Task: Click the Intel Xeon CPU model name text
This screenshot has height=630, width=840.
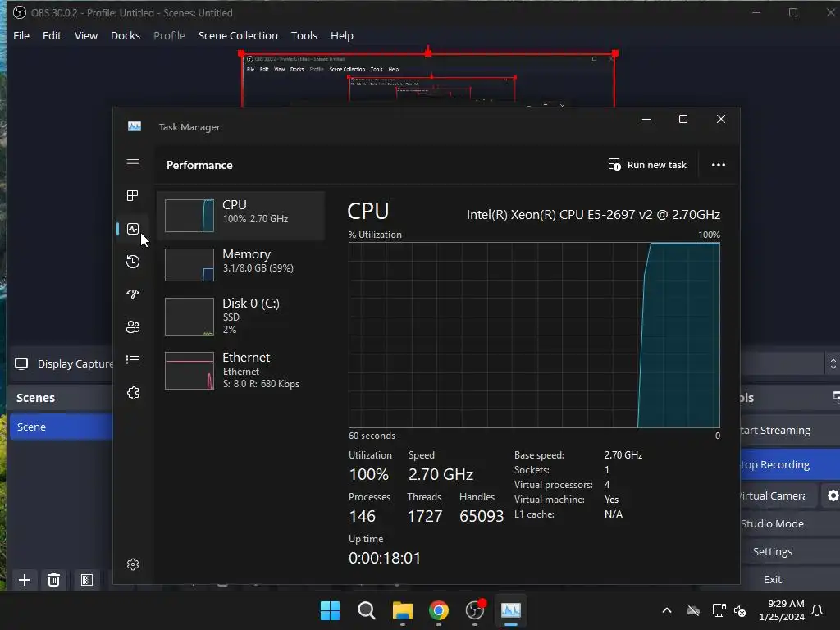Action: point(593,215)
